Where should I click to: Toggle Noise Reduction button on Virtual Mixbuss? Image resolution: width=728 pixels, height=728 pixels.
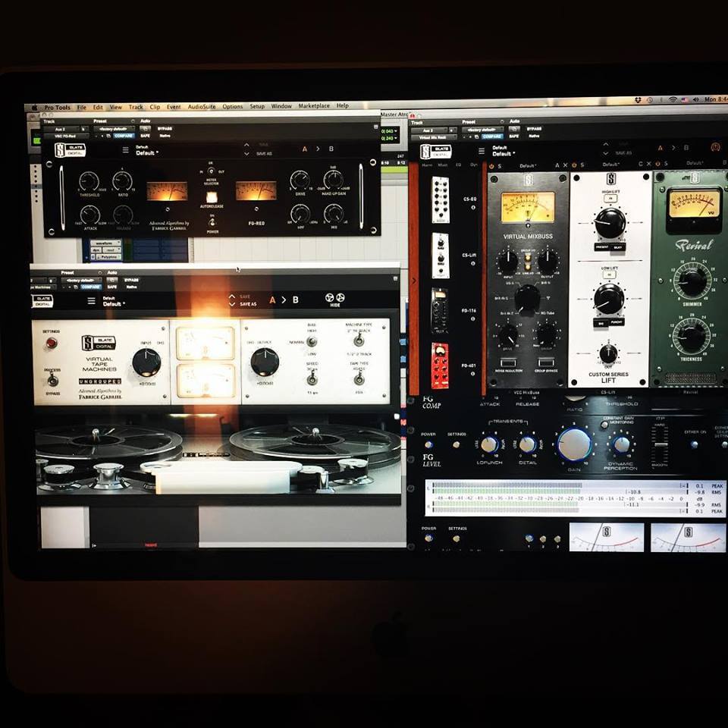pos(508,362)
